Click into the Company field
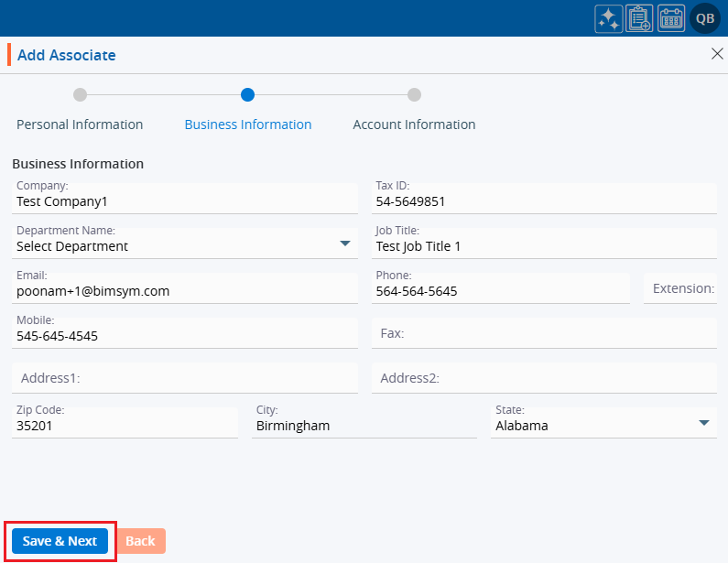The image size is (728, 563). point(183,201)
